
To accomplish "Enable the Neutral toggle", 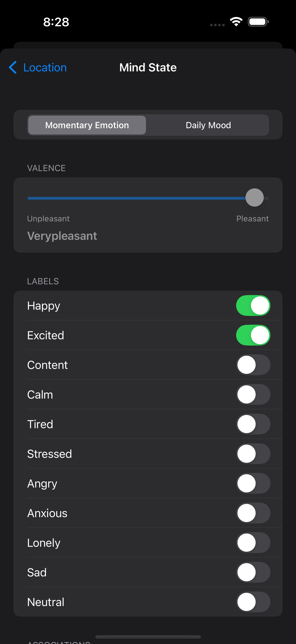I will (253, 602).
